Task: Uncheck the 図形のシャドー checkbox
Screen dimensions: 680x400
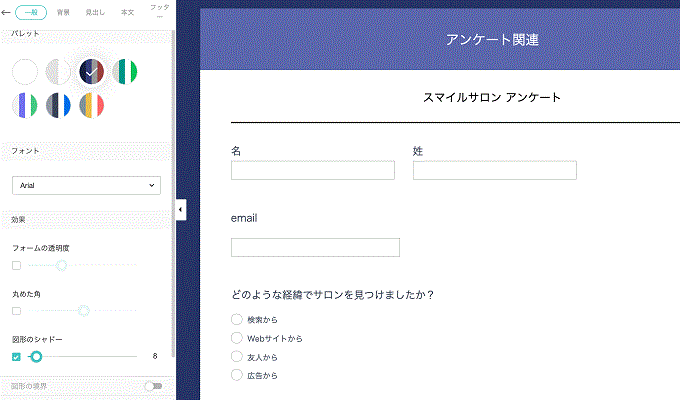Action: coord(16,356)
